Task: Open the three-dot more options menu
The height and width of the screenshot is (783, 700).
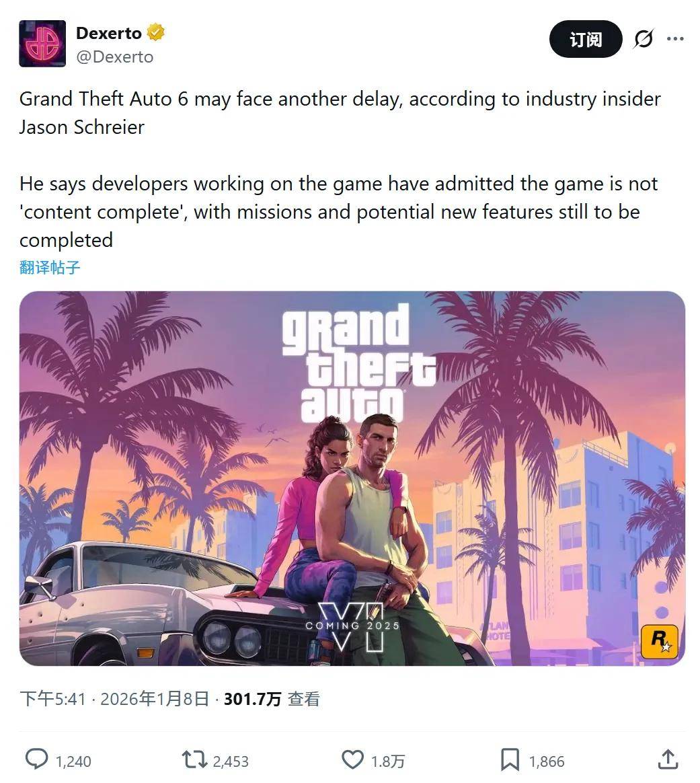Action: pos(675,39)
